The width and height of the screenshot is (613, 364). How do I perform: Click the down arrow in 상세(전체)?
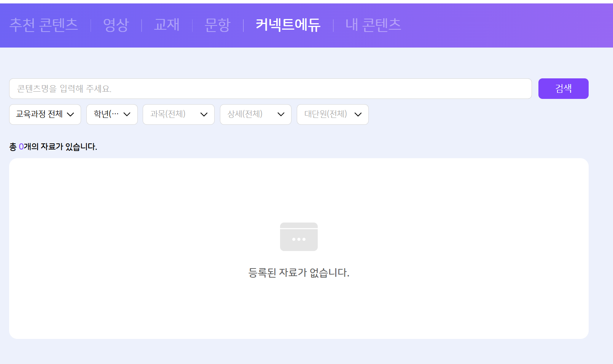point(281,114)
